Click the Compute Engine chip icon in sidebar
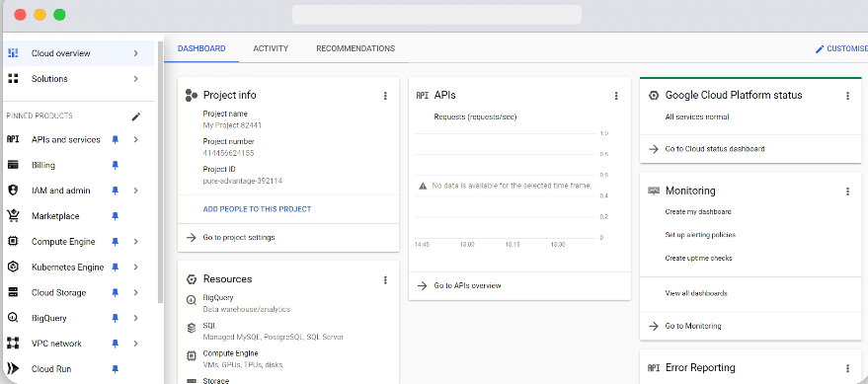This screenshot has height=384, width=868. [x=13, y=241]
